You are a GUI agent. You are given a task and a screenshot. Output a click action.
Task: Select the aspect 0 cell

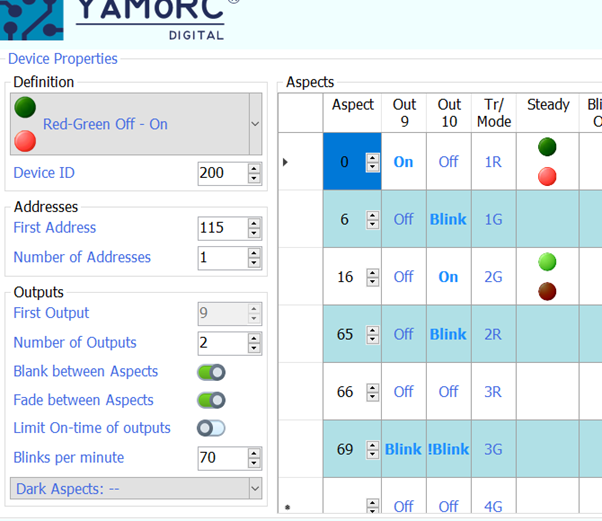coord(352,162)
